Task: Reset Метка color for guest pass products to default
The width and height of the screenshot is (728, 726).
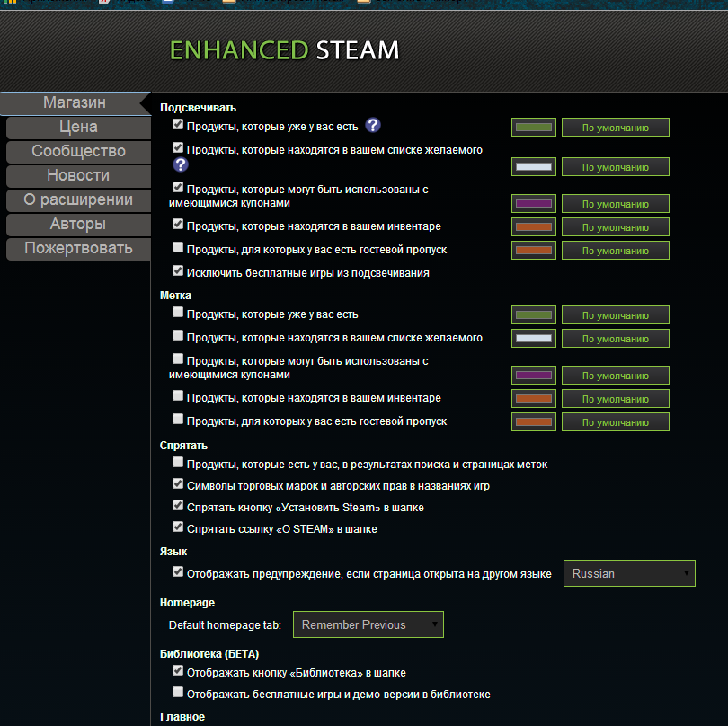Action: (x=615, y=422)
